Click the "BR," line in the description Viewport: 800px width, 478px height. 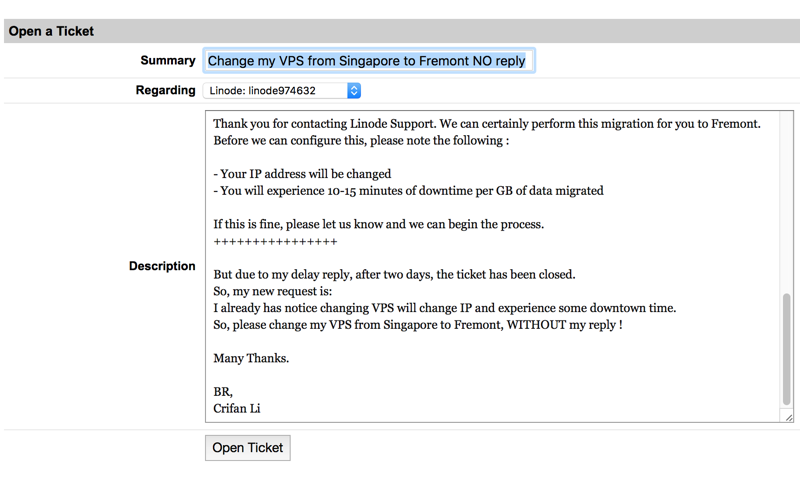pyautogui.click(x=223, y=392)
